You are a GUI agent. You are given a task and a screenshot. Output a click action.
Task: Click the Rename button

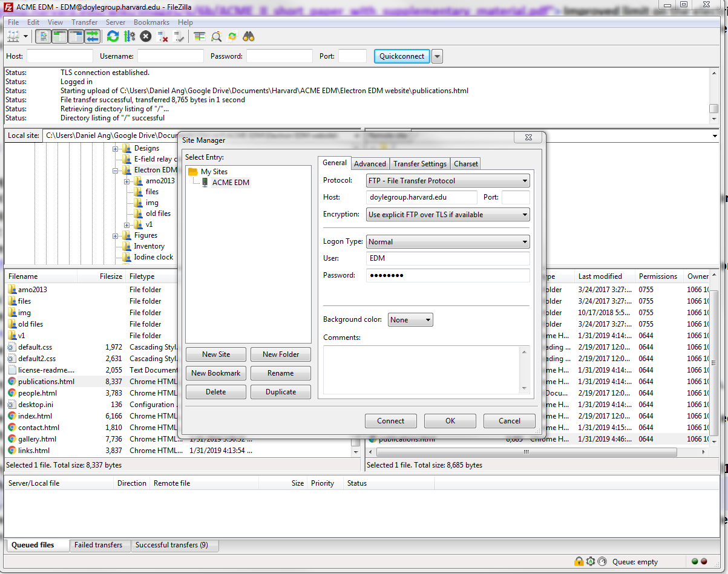(281, 373)
